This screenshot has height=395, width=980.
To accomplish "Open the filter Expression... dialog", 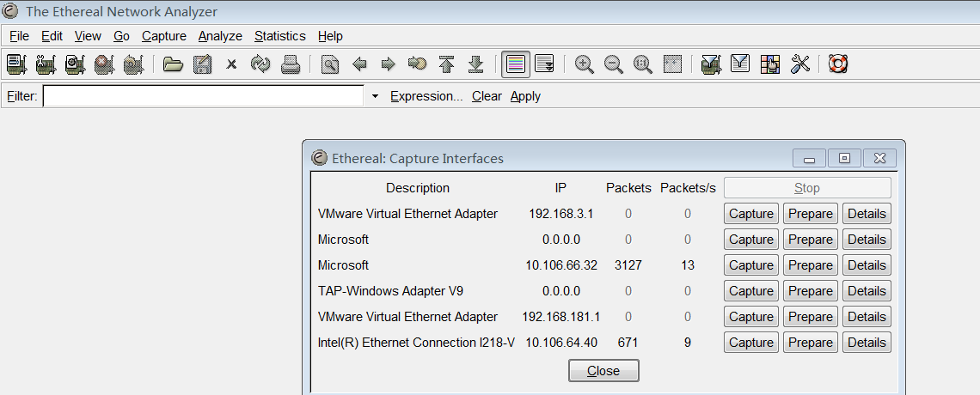I will (427, 96).
